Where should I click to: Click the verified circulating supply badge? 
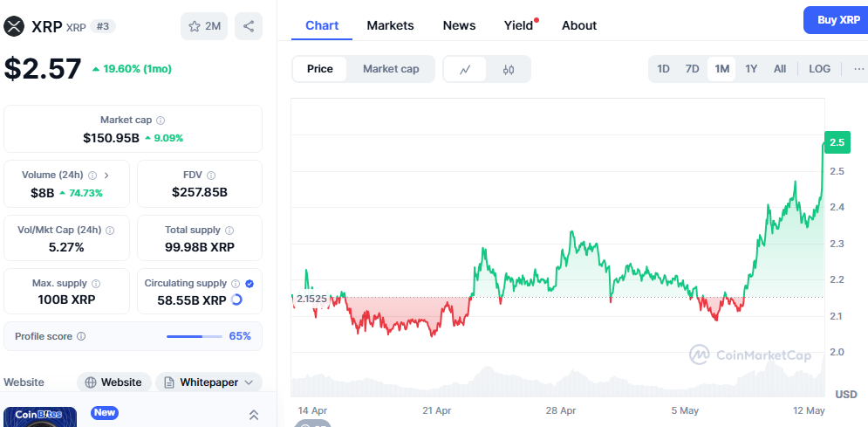click(249, 284)
